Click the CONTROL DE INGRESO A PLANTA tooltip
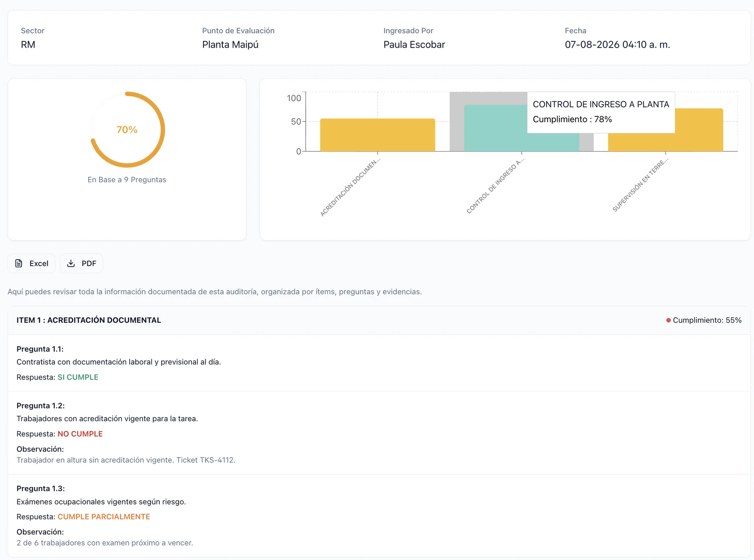 (601, 112)
